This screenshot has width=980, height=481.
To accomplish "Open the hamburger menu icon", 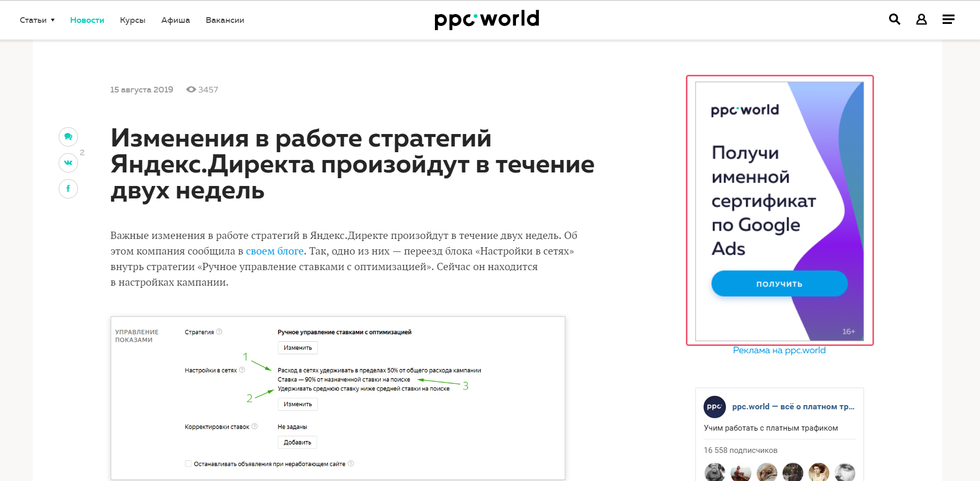I will [x=948, y=19].
